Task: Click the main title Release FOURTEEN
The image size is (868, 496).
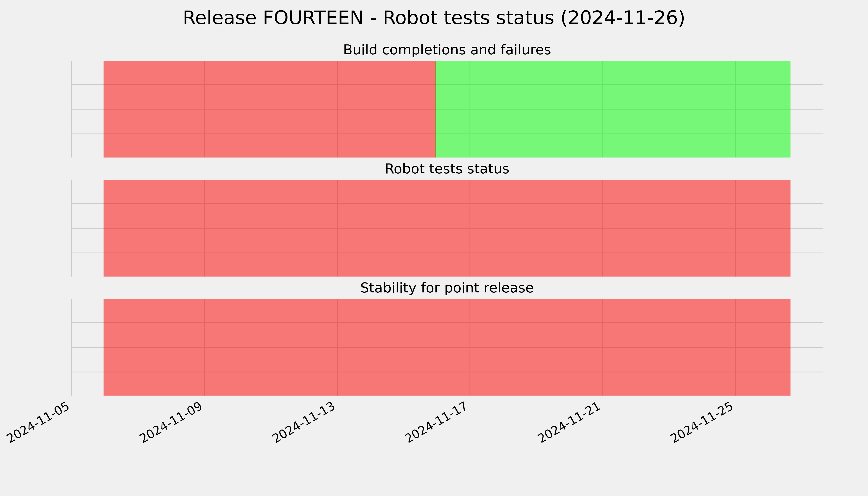Action: point(434,18)
